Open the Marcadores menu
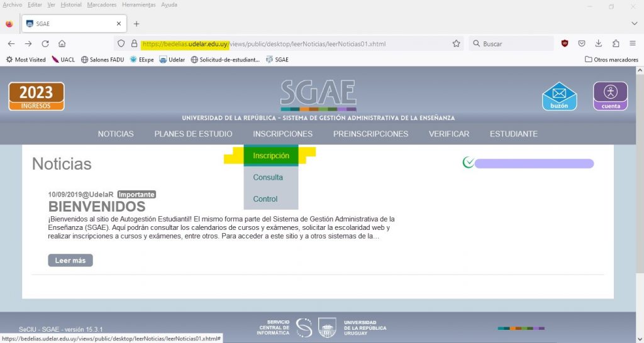 pos(102,5)
